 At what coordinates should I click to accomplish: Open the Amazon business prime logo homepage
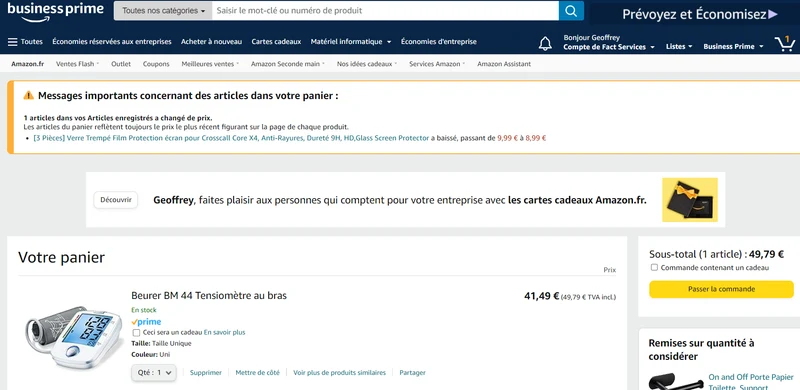[55, 11]
